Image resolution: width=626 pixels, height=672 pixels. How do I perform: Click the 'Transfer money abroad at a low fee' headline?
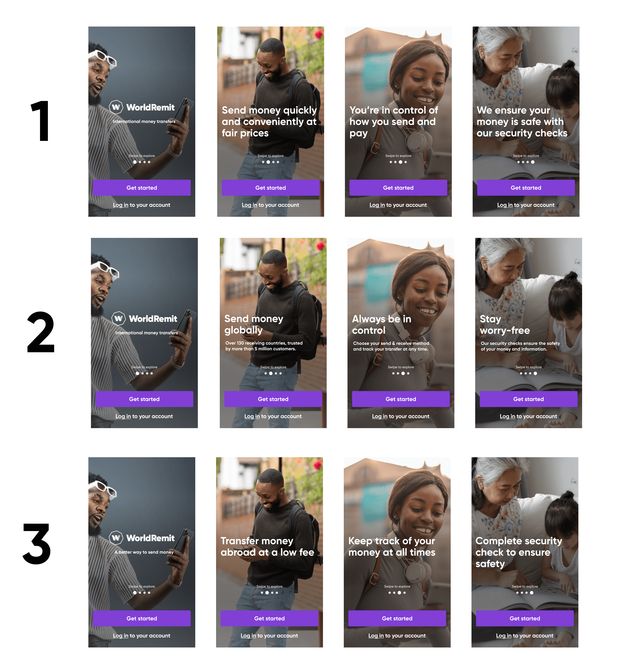pos(267,546)
